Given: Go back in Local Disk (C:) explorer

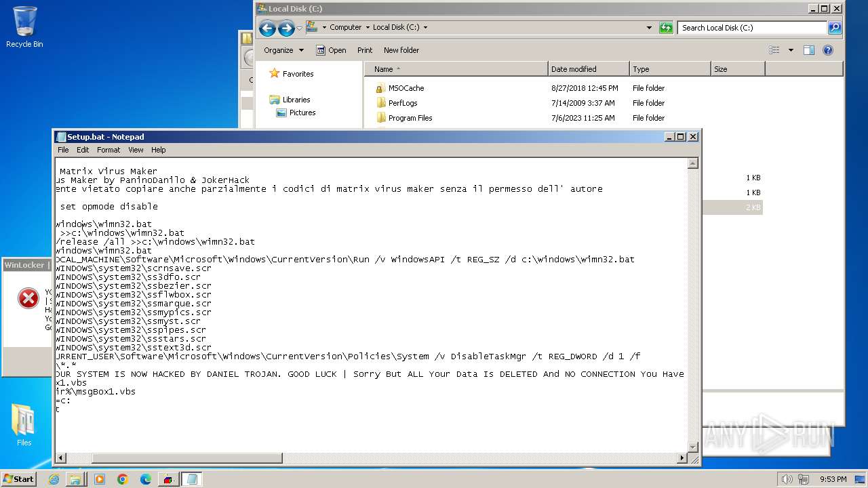Looking at the screenshot, I should 267,28.
